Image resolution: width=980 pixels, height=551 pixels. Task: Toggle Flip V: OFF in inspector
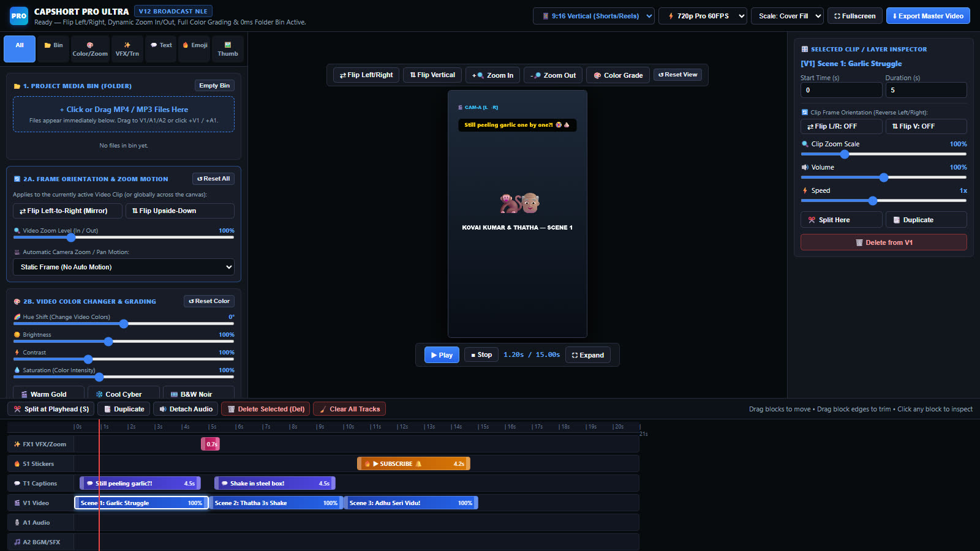point(926,126)
